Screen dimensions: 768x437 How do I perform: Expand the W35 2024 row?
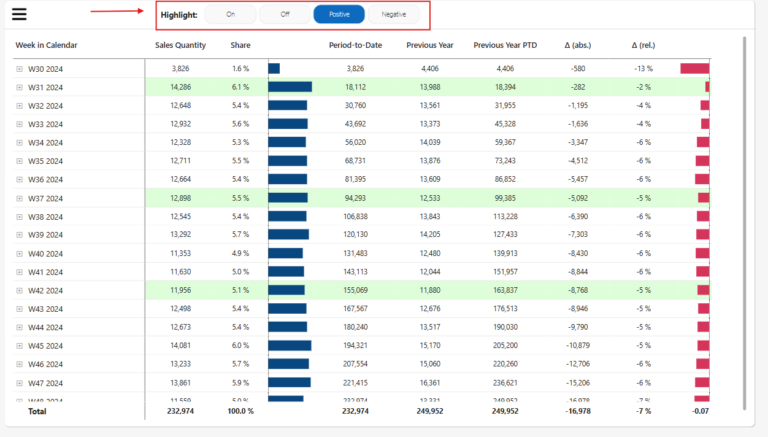[20, 161]
